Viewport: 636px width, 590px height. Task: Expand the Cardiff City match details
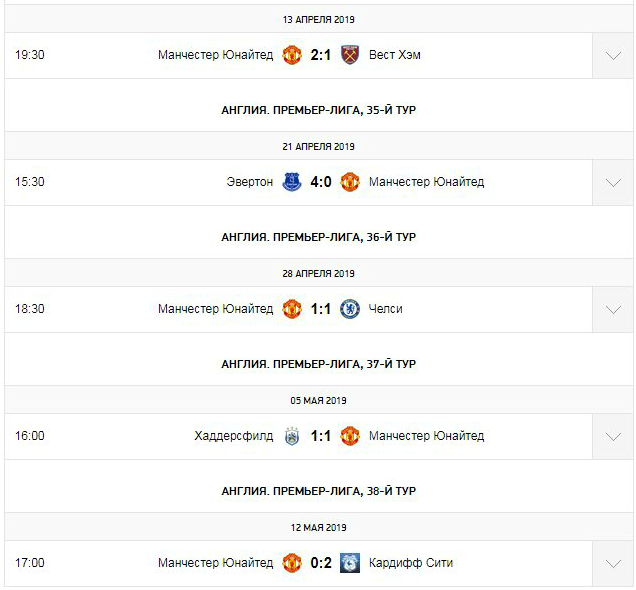[613, 564]
